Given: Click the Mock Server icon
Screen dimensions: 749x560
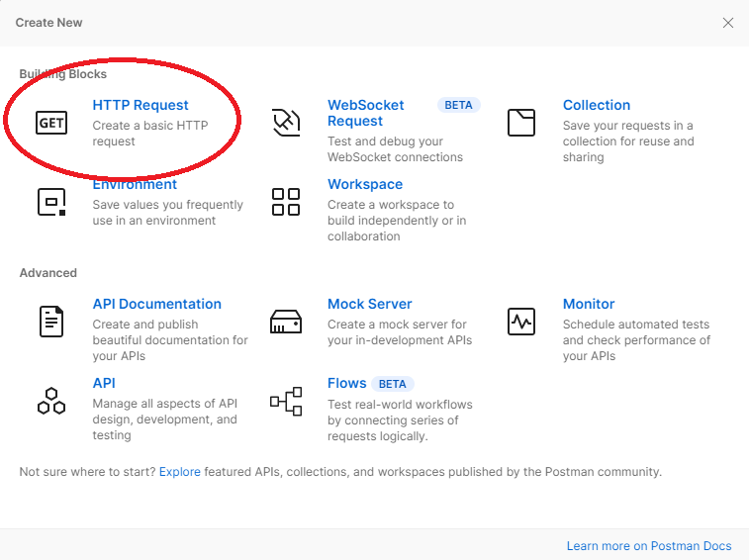Looking at the screenshot, I should click(286, 322).
